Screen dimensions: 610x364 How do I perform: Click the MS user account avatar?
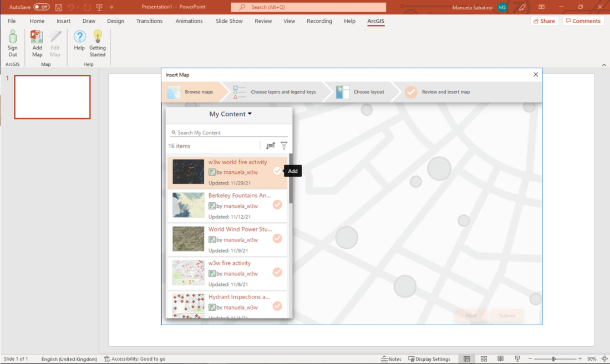pos(502,7)
